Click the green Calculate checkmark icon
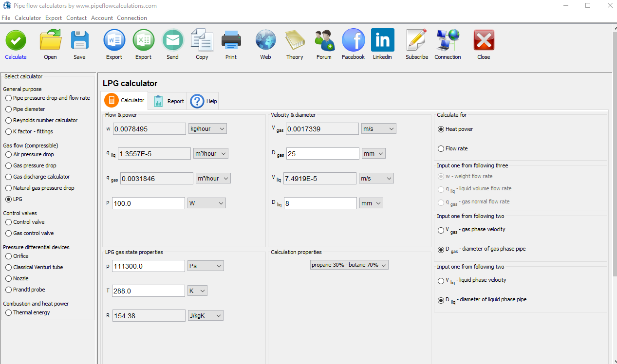 click(16, 40)
